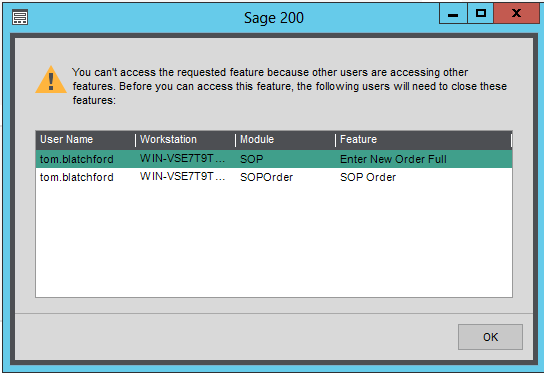Minimize the Sage 200 dialog window
This screenshot has width=544, height=373.
click(x=453, y=14)
